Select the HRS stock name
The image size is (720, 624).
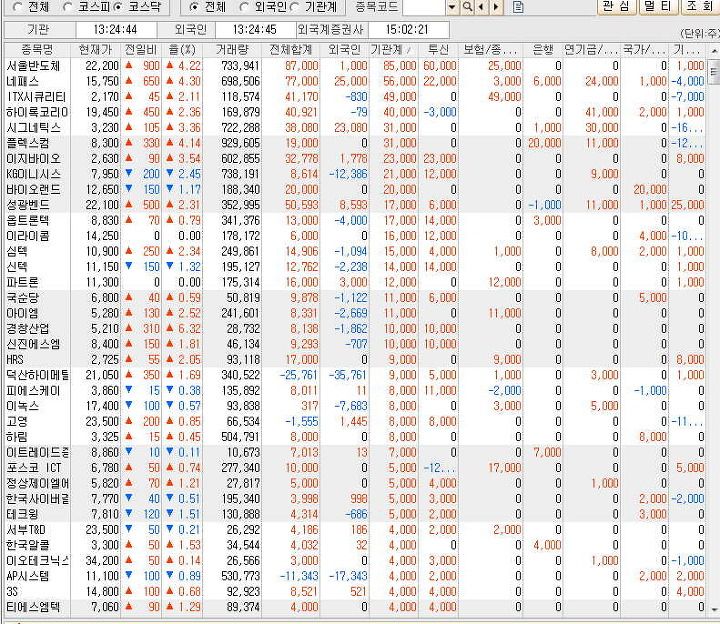15,360
